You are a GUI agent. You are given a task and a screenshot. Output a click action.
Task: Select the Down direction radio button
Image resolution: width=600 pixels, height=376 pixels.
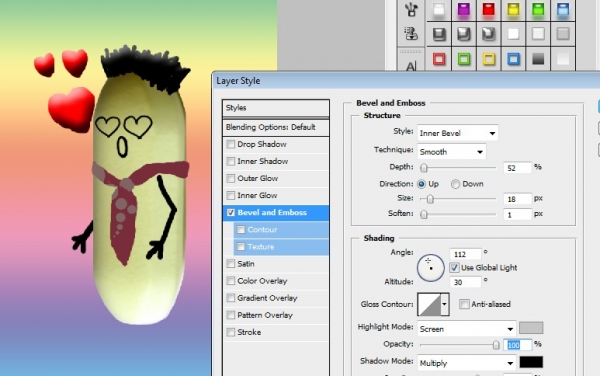coord(455,184)
